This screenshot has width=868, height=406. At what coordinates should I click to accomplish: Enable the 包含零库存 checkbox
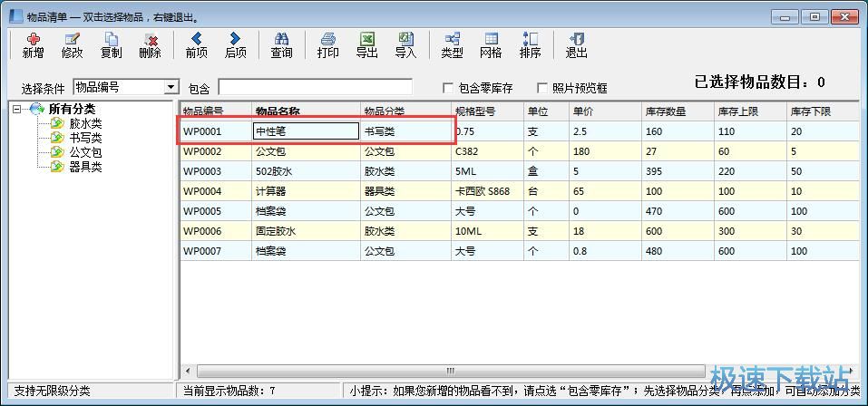[x=448, y=87]
